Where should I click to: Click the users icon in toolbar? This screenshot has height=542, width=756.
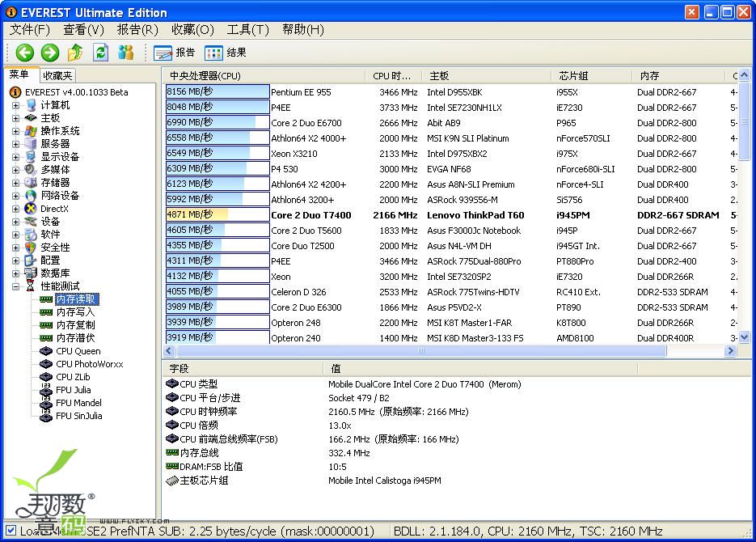coord(126,52)
